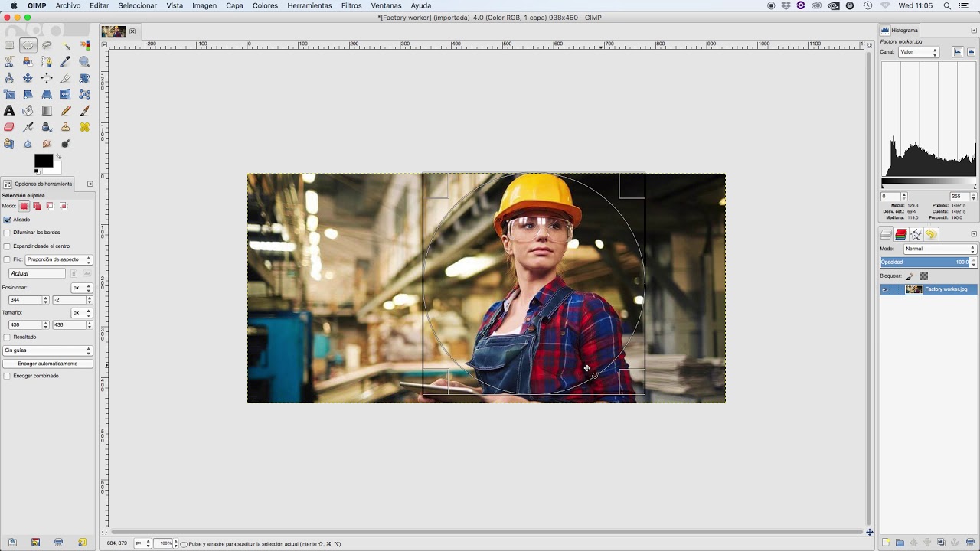Select the Rectangle Select tool
The height and width of the screenshot is (551, 980).
pos(9,45)
